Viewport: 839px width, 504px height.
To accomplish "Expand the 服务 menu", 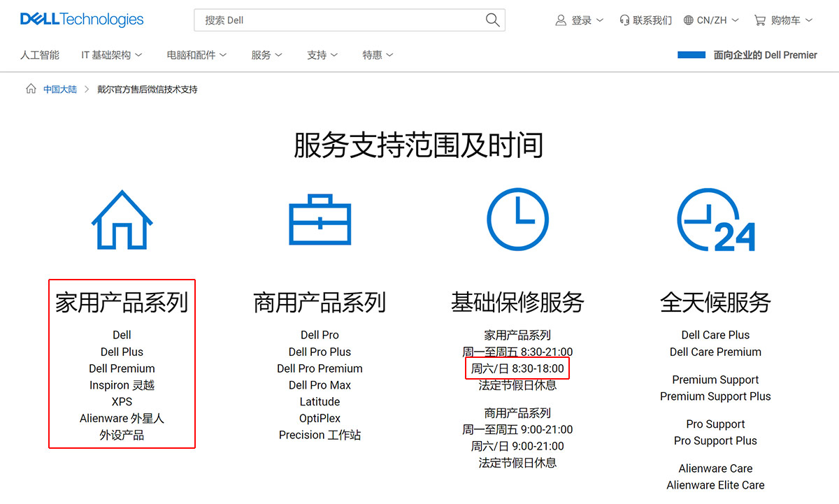I will click(x=267, y=55).
